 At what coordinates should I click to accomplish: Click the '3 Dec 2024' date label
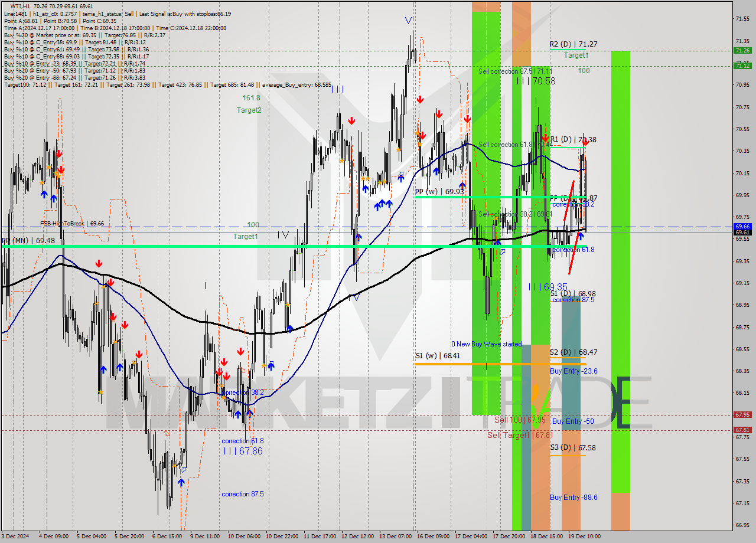click(15, 537)
